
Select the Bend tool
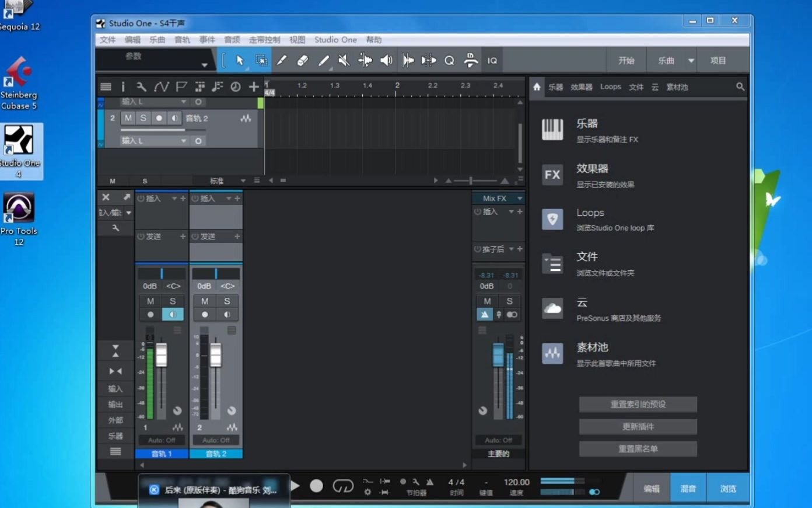point(365,60)
